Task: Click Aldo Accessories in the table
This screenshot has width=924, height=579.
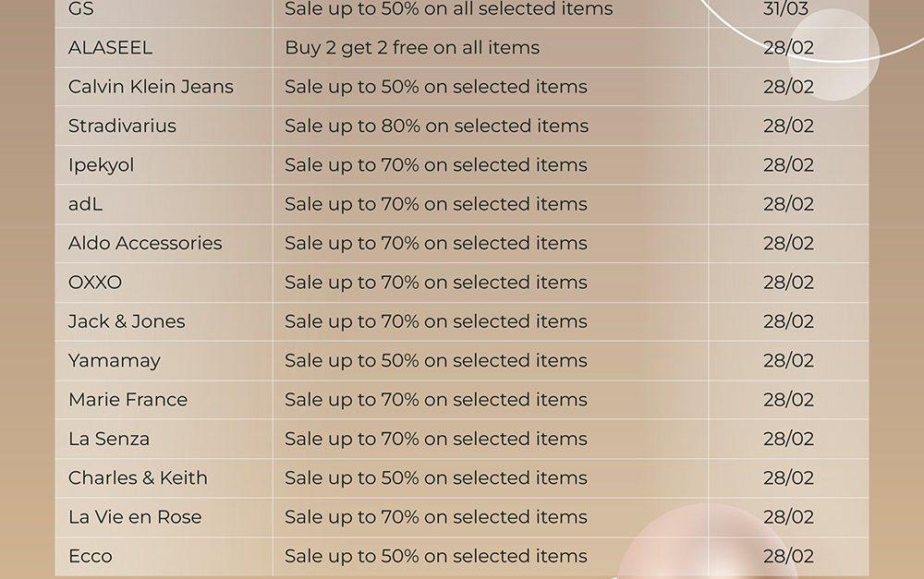Action: [145, 243]
